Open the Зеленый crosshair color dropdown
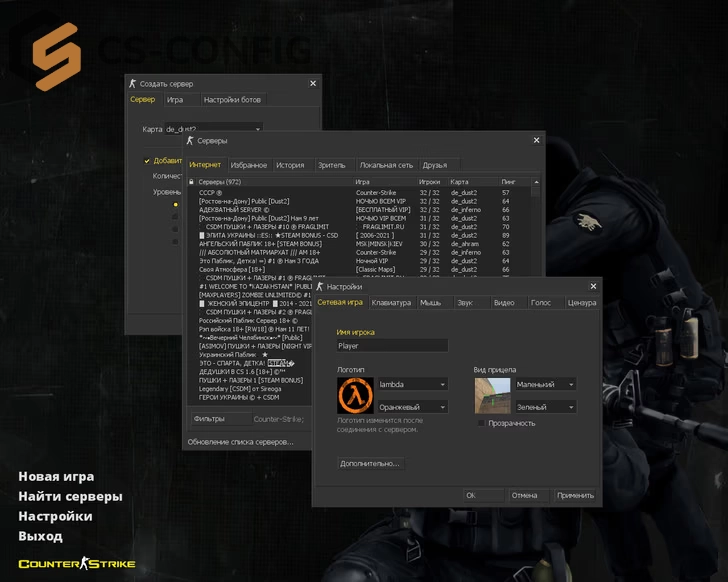The image size is (728, 582). (x=546, y=407)
